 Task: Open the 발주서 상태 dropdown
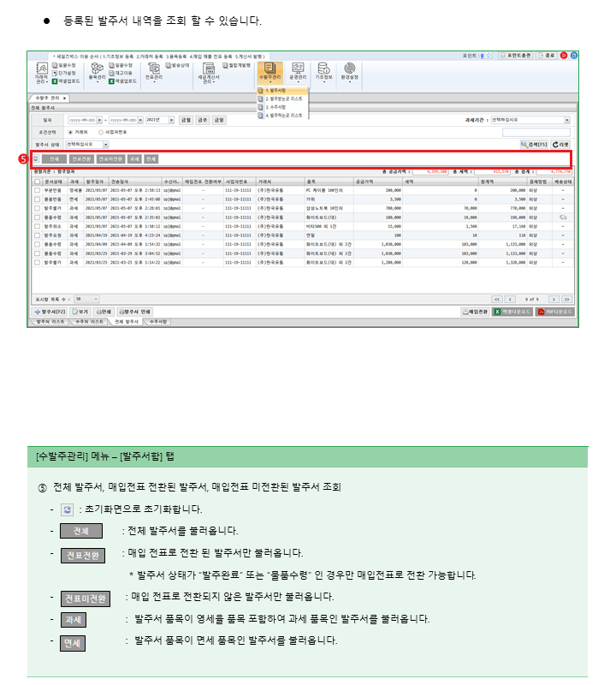[x=105, y=145]
